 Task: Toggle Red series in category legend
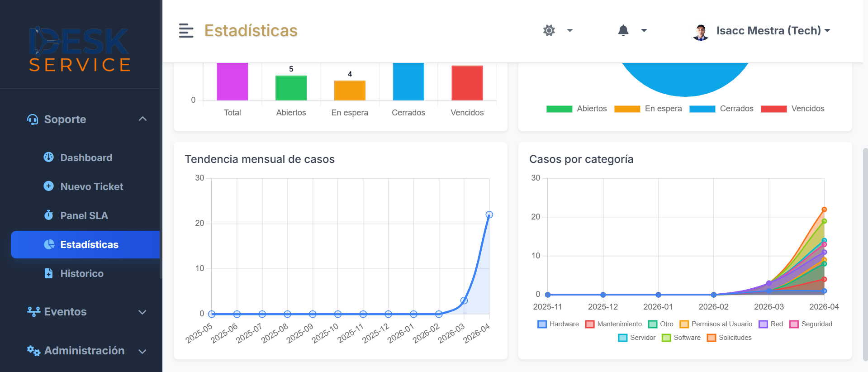[771, 324]
